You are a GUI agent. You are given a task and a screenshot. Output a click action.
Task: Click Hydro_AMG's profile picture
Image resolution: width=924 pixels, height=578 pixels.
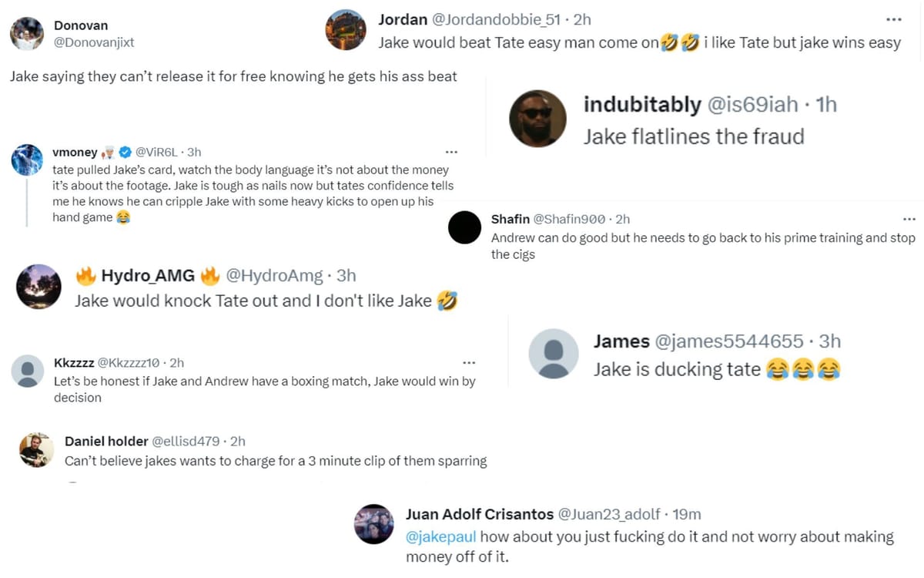pos(38,287)
